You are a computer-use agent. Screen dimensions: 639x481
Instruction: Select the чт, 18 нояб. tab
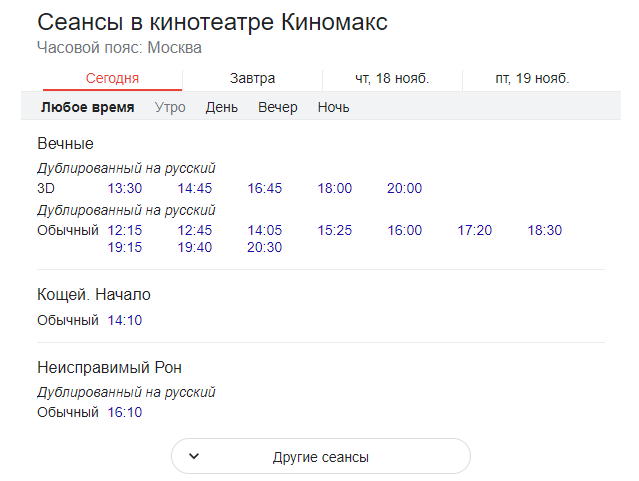pyautogui.click(x=392, y=78)
